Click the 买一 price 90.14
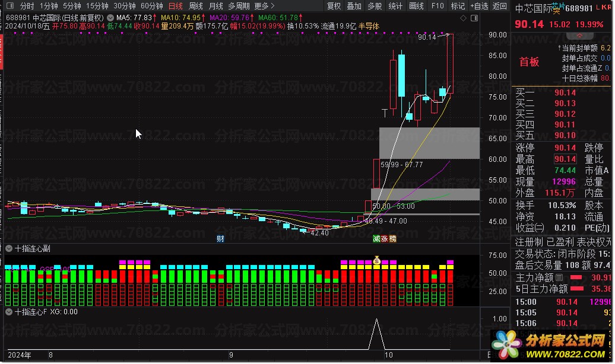 click(565, 93)
